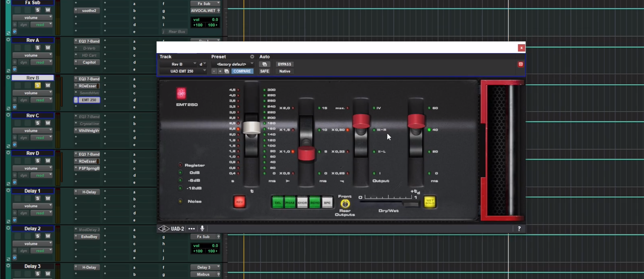
Task: Open the factory default preset dropdown
Action: coord(232,64)
